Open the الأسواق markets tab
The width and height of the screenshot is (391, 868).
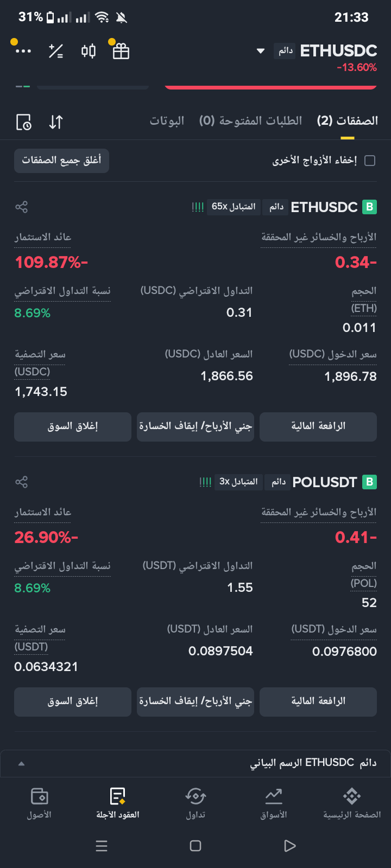(x=274, y=803)
